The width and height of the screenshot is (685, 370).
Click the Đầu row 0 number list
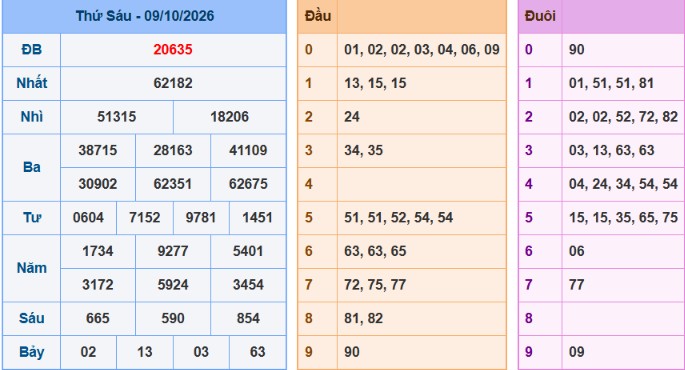[422, 49]
